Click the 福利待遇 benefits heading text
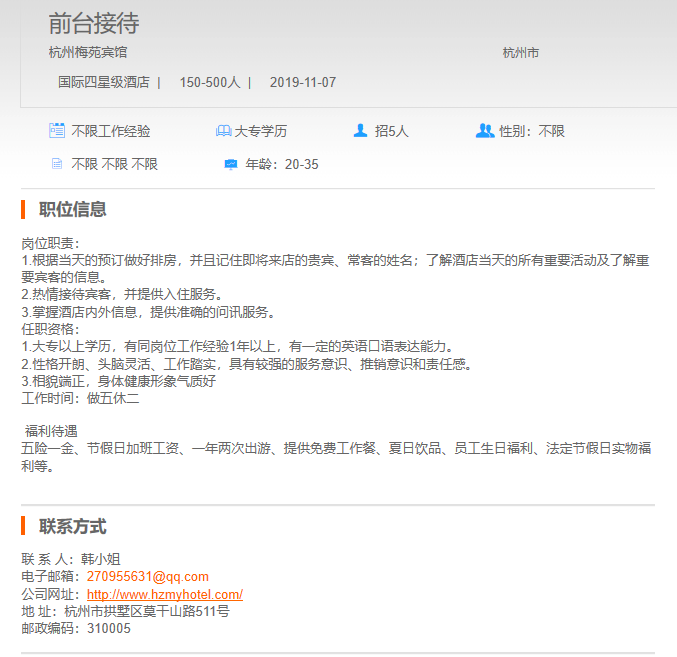Image resolution: width=677 pixels, height=657 pixels. tap(51, 431)
